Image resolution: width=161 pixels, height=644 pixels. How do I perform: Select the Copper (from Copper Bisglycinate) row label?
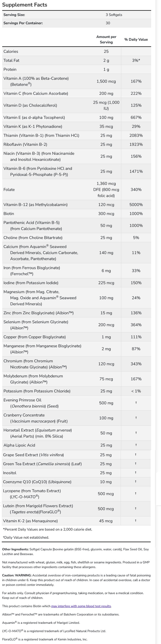pos(34,337)
